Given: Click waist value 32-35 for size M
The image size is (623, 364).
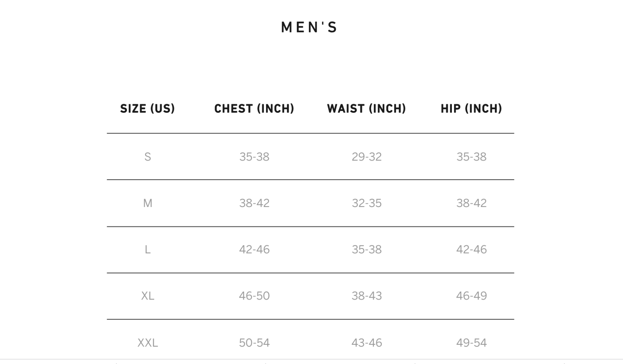Looking at the screenshot, I should click(x=366, y=203).
